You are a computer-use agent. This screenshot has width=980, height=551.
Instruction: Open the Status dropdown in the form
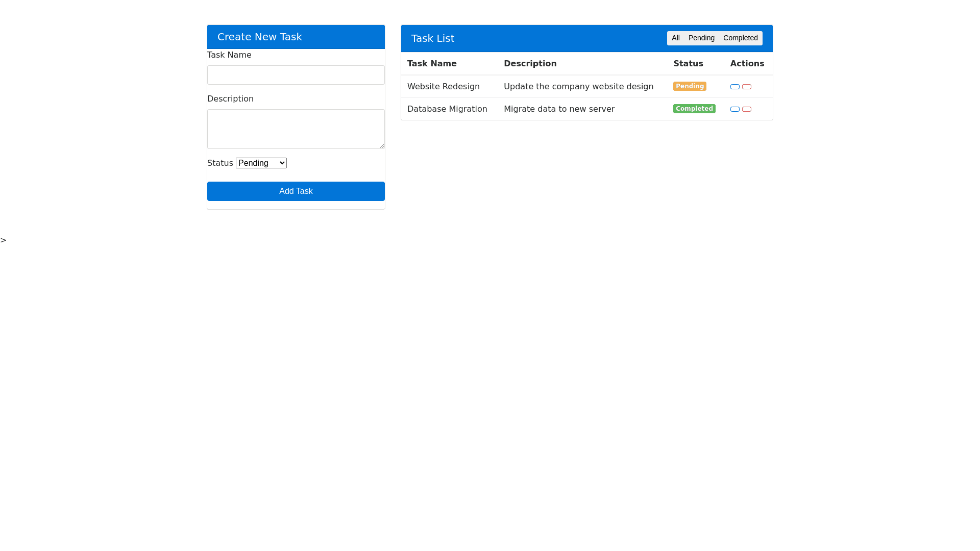(x=261, y=163)
